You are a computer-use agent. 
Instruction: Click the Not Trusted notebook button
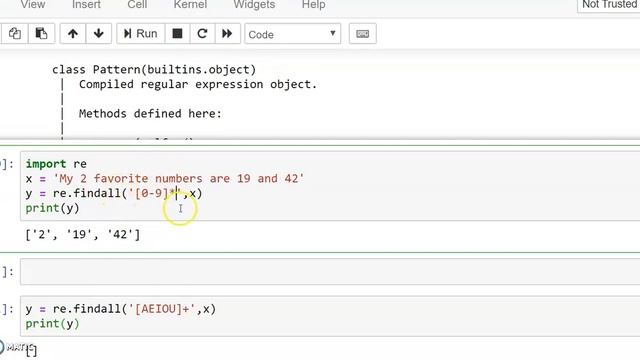tap(609, 5)
